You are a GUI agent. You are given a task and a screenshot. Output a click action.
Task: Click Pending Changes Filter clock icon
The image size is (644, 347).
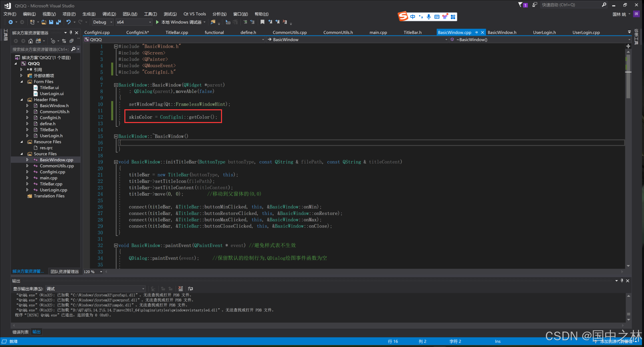53,41
